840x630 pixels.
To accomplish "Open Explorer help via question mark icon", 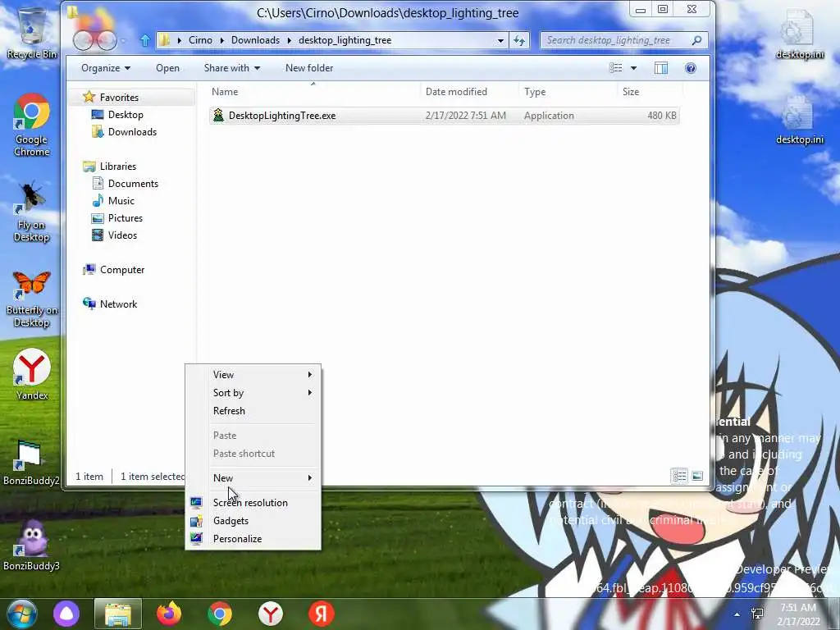I will pyautogui.click(x=691, y=68).
